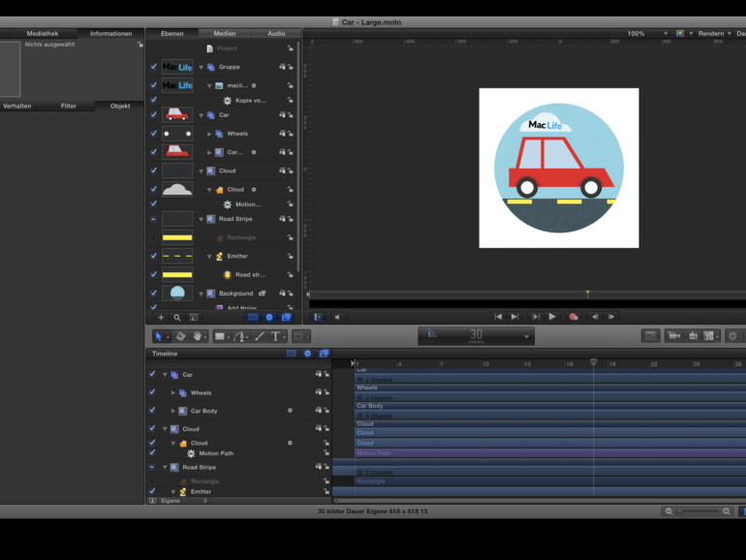Switch to the Medien tab
746x560 pixels.
pyautogui.click(x=224, y=33)
